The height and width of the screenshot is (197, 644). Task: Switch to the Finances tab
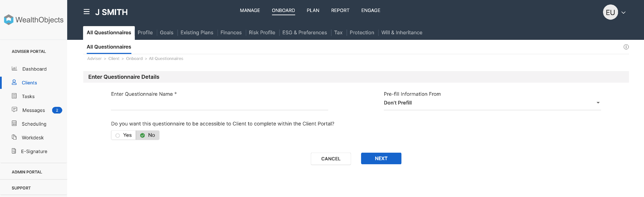[231, 33]
